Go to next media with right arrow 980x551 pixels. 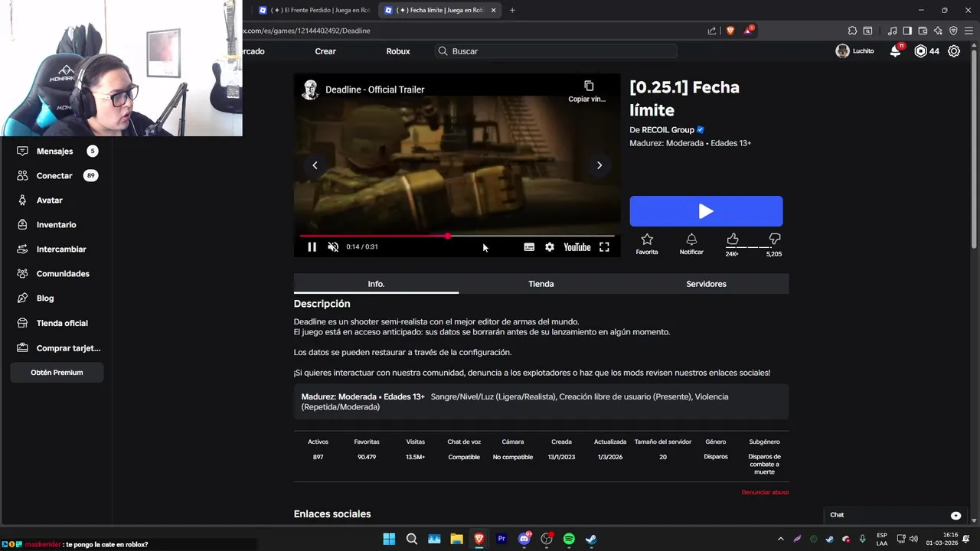(x=599, y=165)
